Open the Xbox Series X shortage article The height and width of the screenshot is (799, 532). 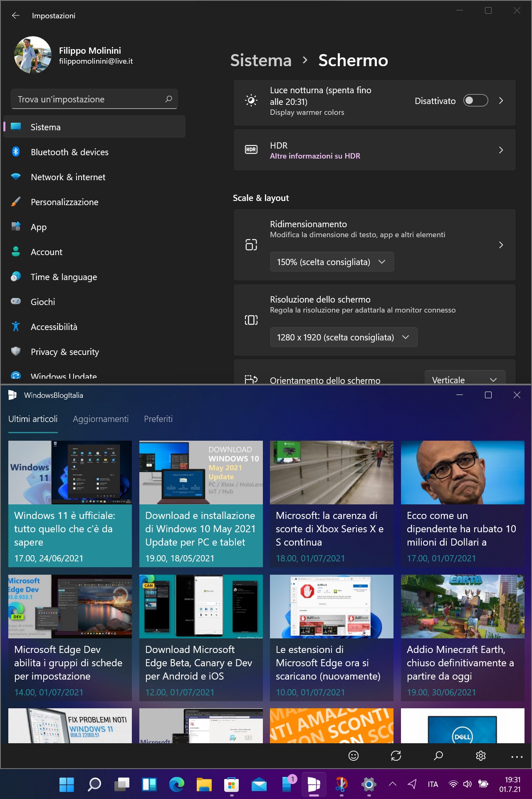coord(332,504)
